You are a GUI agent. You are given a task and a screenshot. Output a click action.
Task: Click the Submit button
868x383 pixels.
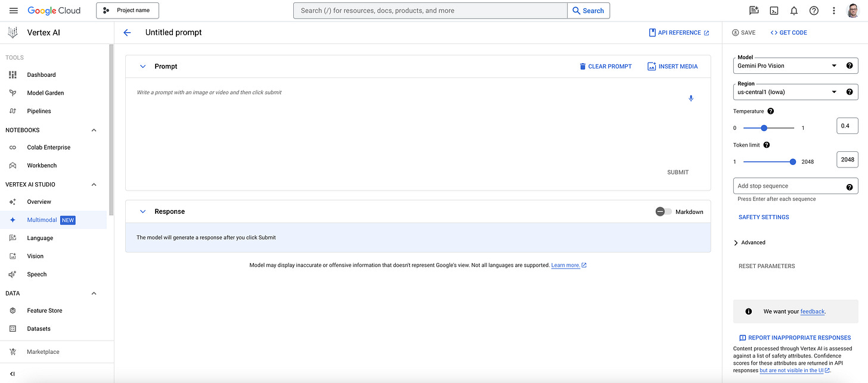coord(678,172)
